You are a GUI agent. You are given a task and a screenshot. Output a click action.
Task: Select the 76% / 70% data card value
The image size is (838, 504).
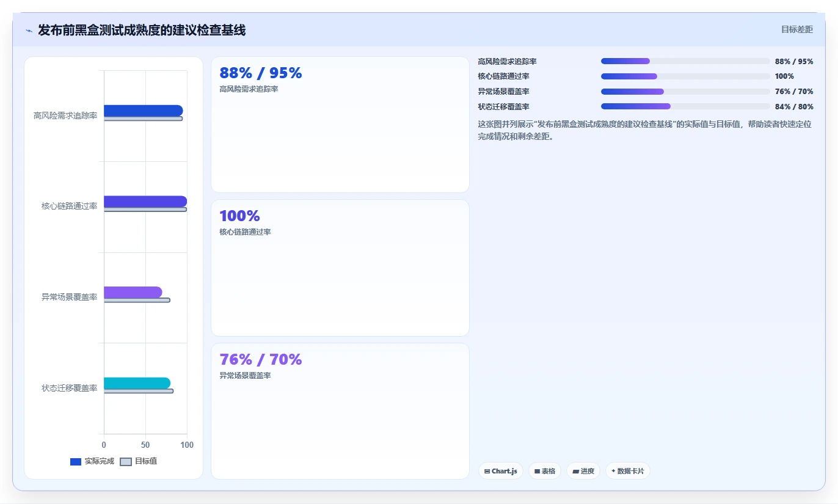coord(261,359)
